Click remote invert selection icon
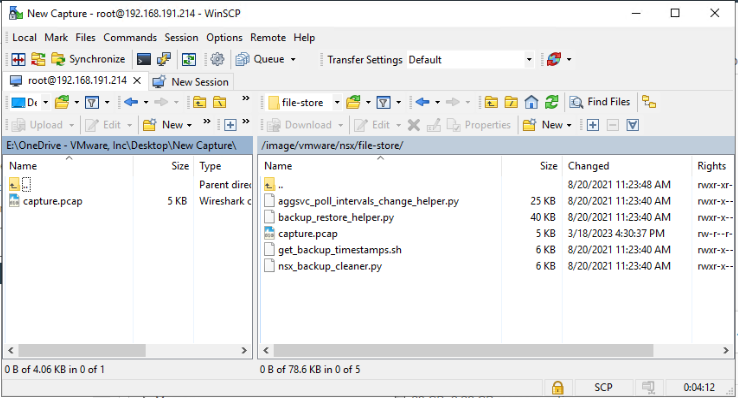The height and width of the screenshot is (398, 738). (633, 125)
